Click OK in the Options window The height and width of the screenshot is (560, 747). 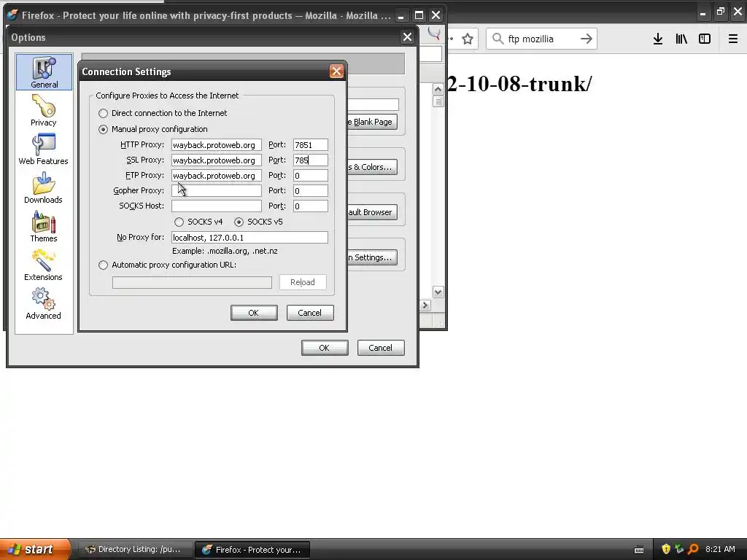coord(325,348)
